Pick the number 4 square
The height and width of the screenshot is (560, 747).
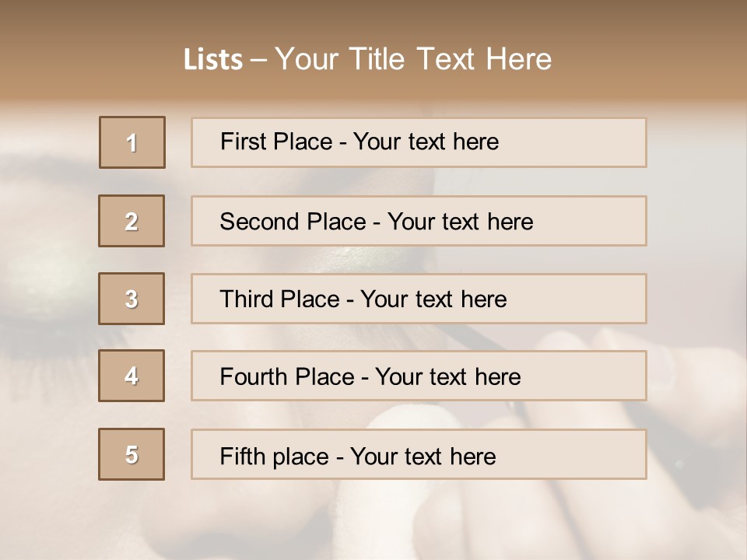132,376
